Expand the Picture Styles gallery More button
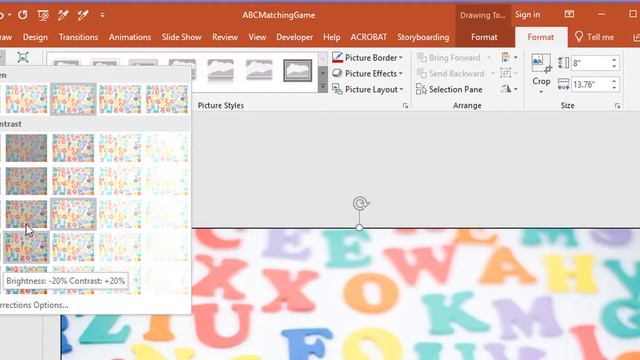 (323, 87)
